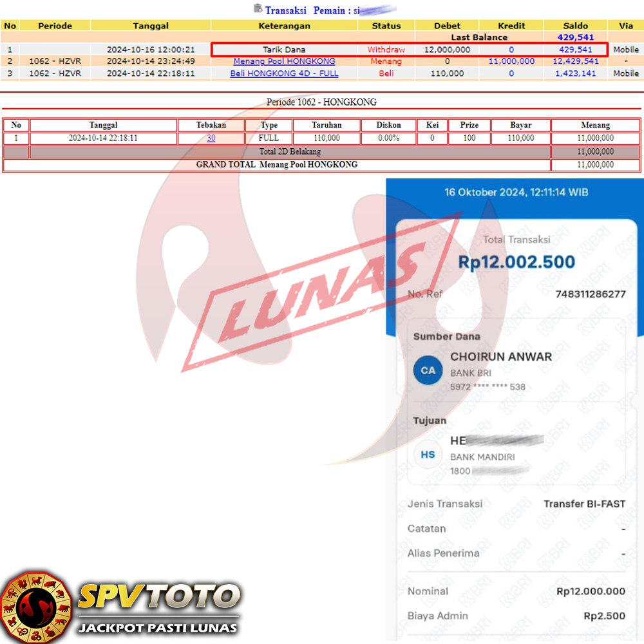Click the CA avatar under Sumber Dana
This screenshot has height=644, width=644.
pyautogui.click(x=428, y=370)
